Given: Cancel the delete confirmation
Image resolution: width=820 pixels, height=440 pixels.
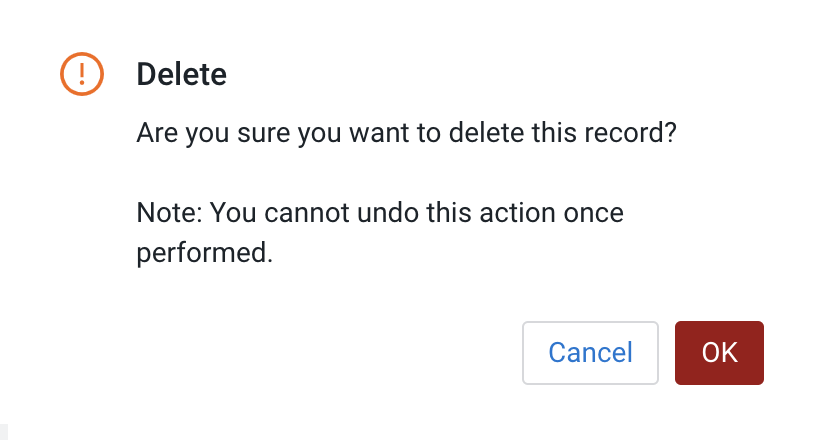Looking at the screenshot, I should coord(590,353).
